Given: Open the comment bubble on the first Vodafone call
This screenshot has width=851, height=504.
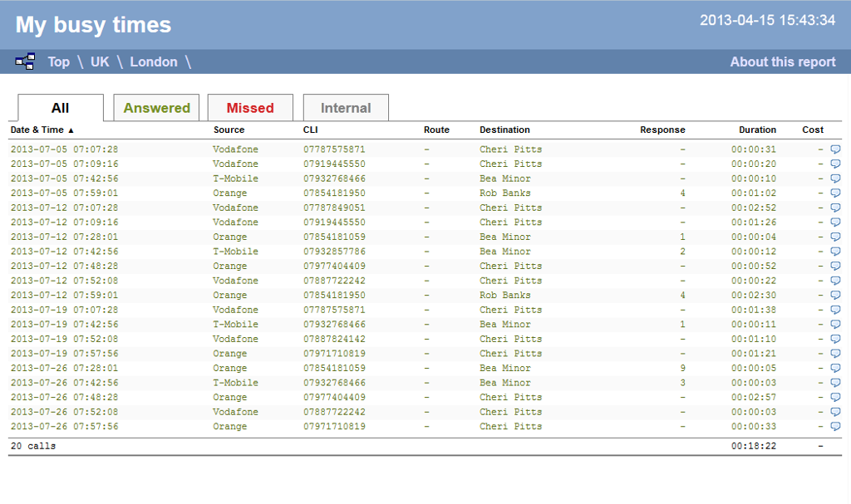Looking at the screenshot, I should coord(835,149).
